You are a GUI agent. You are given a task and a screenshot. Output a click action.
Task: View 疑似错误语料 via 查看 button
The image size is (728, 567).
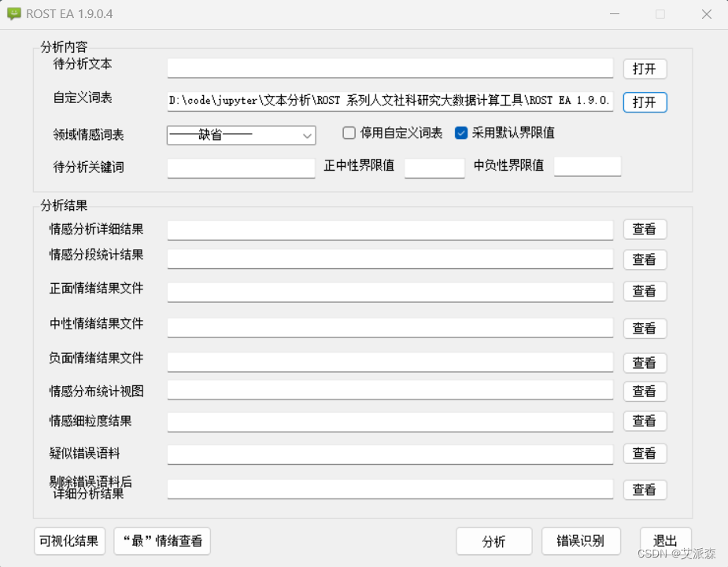coord(645,453)
